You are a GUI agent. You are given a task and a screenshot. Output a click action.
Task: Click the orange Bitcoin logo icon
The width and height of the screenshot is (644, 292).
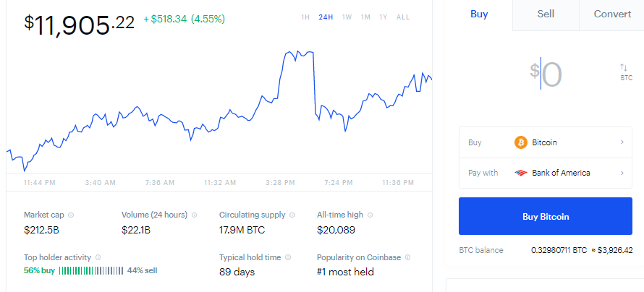coord(521,142)
